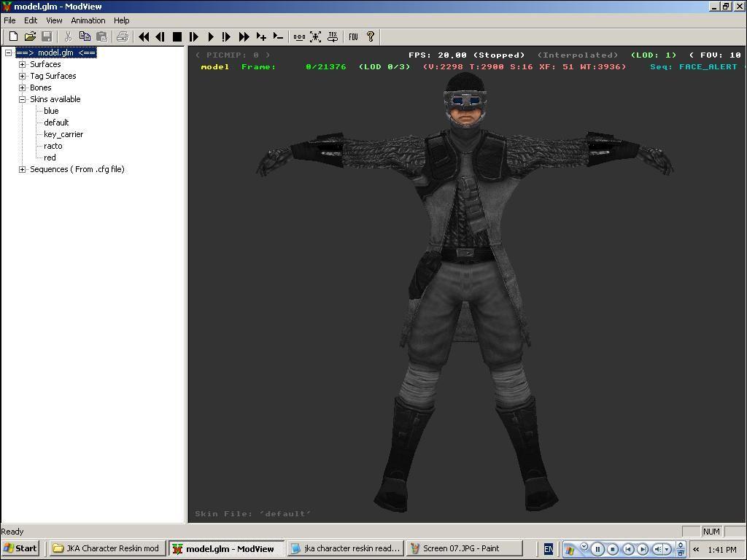Open the View menu
Viewport: 747px width, 560px height.
click(54, 20)
